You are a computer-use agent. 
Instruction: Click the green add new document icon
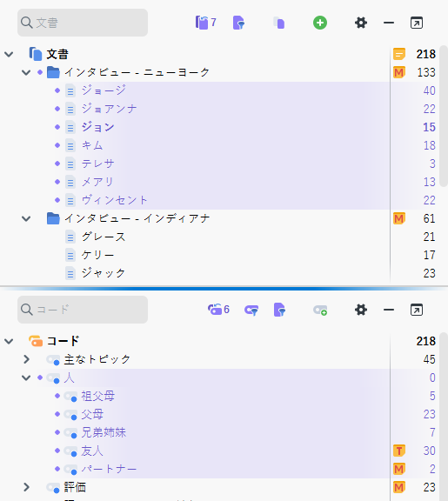320,23
